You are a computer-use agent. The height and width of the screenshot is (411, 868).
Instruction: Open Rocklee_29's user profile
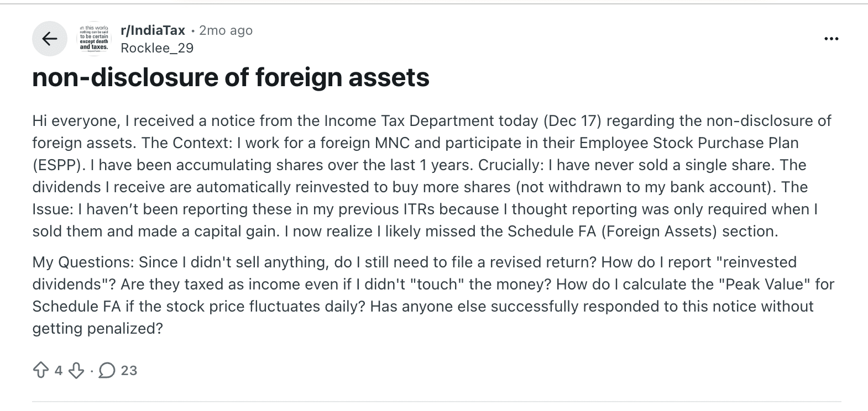[x=157, y=48]
